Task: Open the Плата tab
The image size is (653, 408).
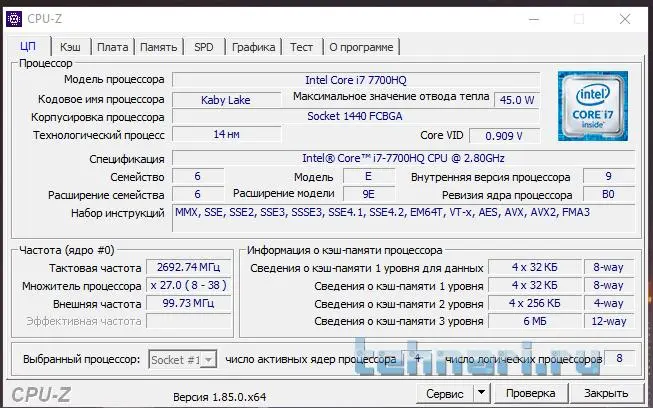Action: [x=112, y=47]
